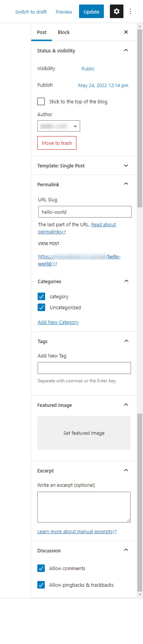Expand the Template: Single Post section
This screenshot has width=143, height=644.
tap(126, 166)
